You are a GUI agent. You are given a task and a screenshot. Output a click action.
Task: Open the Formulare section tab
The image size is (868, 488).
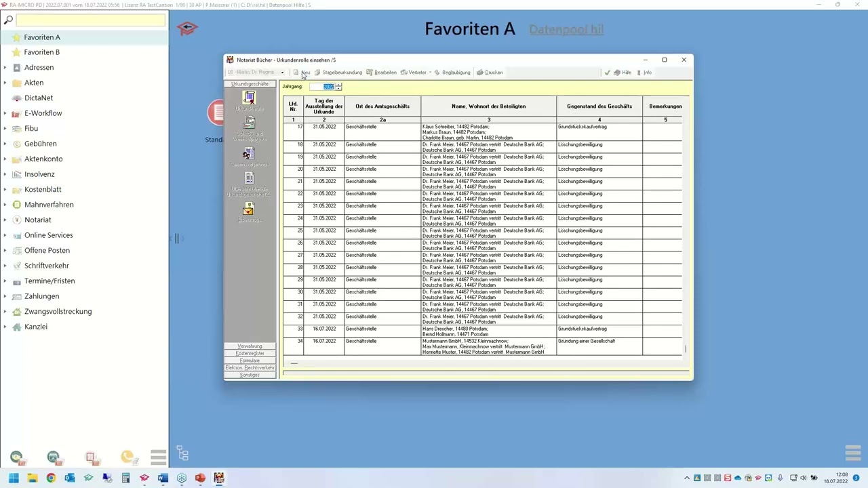coord(250,361)
